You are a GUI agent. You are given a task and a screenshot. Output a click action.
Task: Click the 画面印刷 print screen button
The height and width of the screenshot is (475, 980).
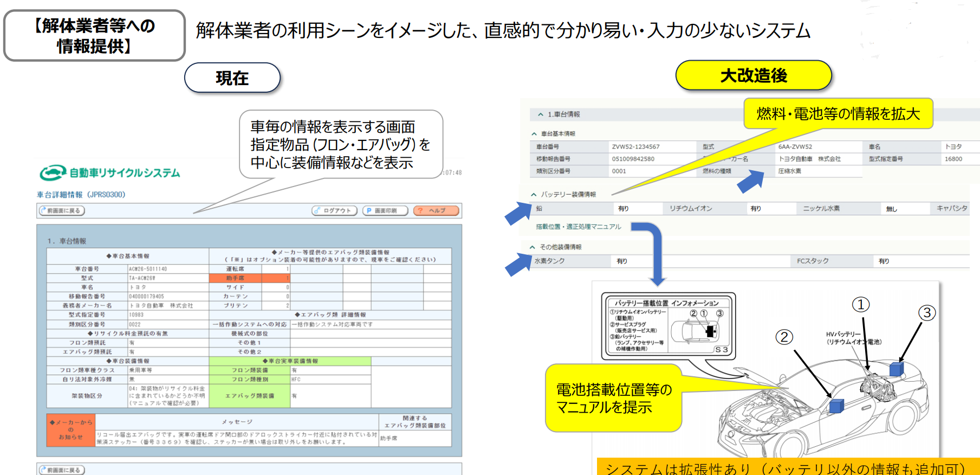(385, 210)
